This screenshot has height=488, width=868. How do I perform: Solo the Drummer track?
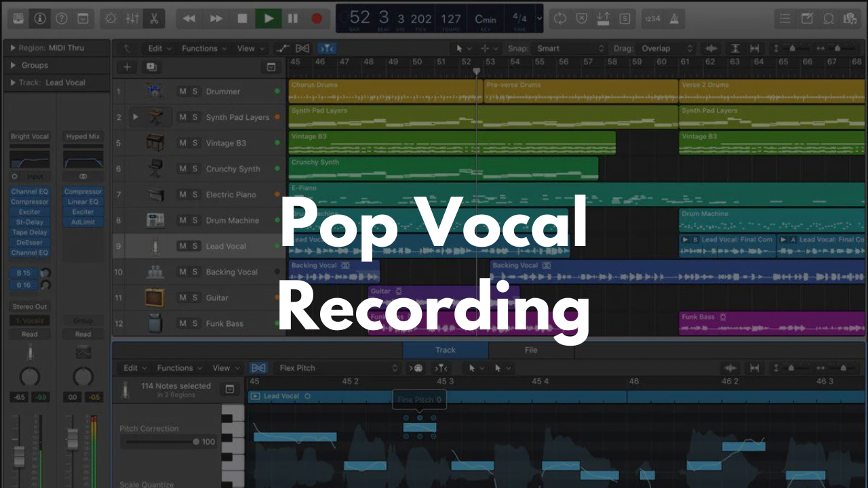pos(194,91)
